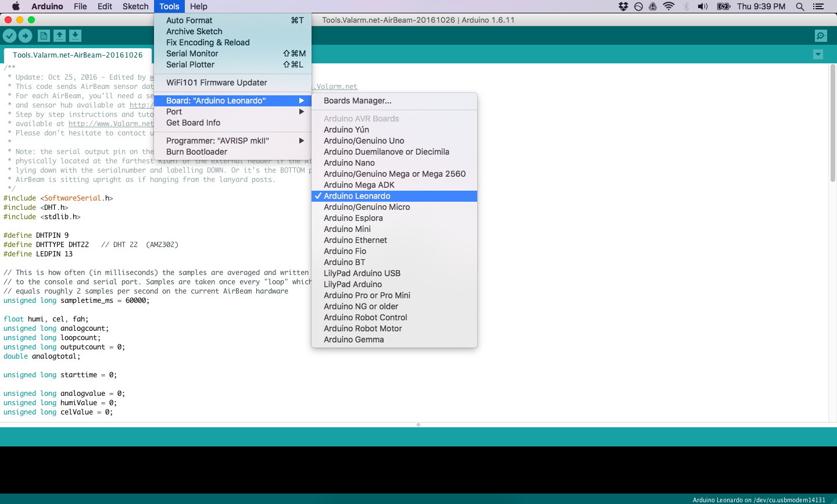The width and height of the screenshot is (837, 504).
Task: Open the Apple menu
Action: [x=16, y=6]
